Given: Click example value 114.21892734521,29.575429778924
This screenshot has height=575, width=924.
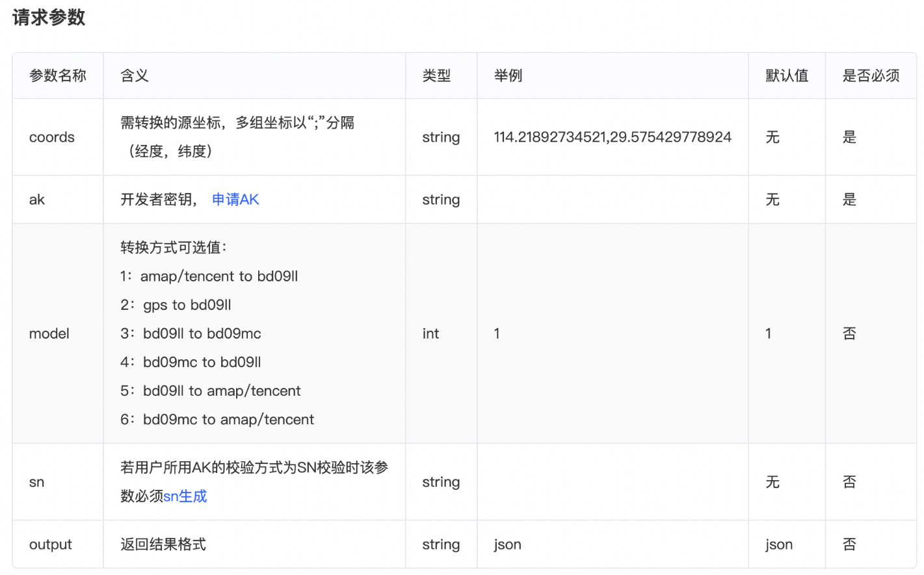Looking at the screenshot, I should pyautogui.click(x=613, y=137).
